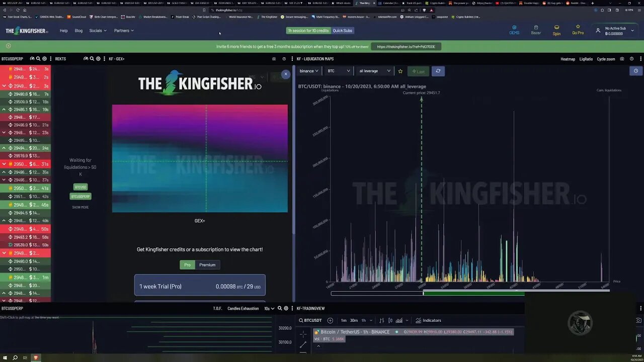
Task: Click '1h session for 10 credits' button
Action: click(x=308, y=31)
